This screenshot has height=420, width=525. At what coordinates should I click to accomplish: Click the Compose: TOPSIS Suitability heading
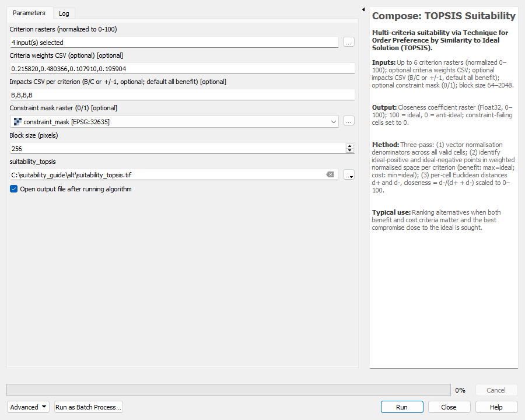tap(444, 16)
